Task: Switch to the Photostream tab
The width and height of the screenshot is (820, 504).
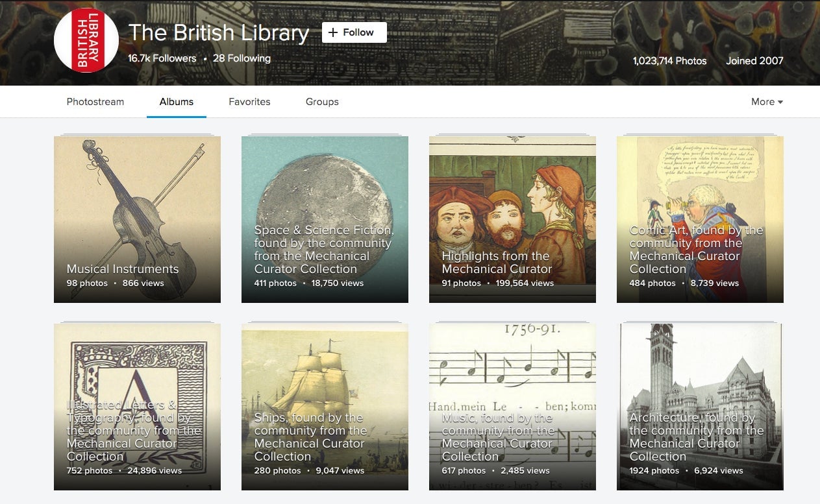Action: pyautogui.click(x=95, y=102)
